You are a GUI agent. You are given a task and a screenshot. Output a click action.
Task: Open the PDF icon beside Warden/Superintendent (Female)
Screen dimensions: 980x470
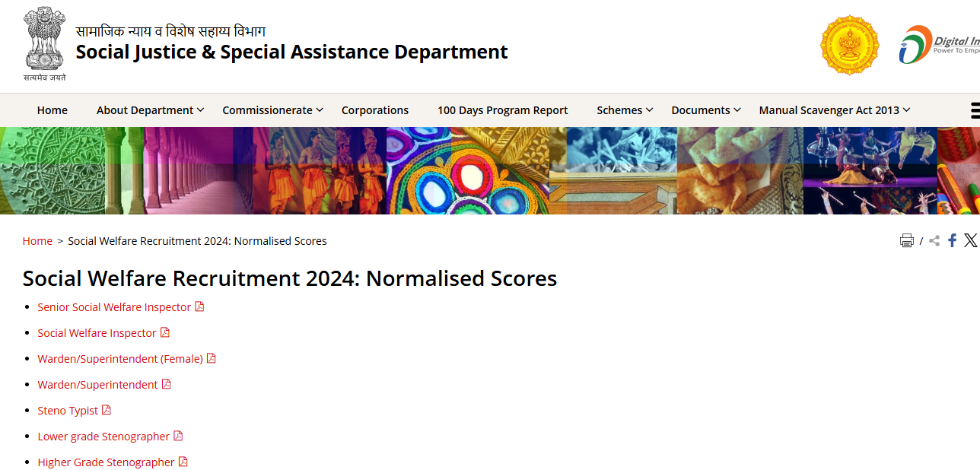coord(212,357)
